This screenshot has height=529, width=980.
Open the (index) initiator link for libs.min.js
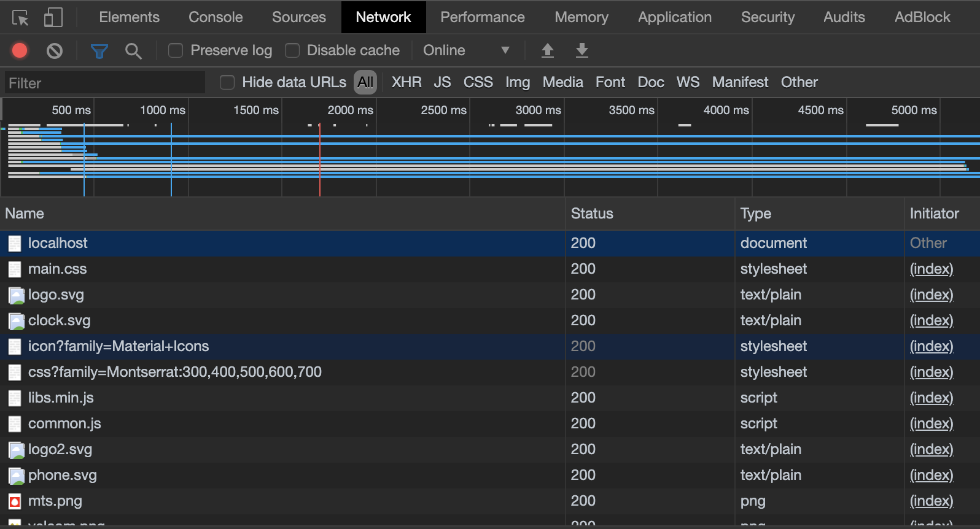(x=931, y=398)
